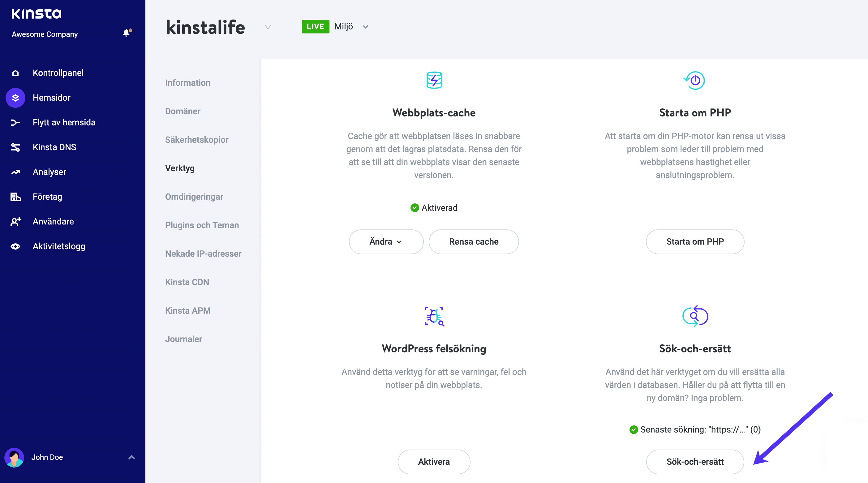
Task: Open Kinsta CDN tab
Action: [x=187, y=282]
